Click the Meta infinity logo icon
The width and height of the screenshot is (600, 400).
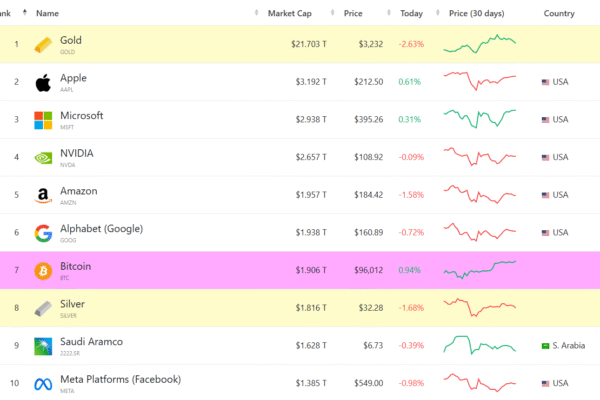[43, 384]
